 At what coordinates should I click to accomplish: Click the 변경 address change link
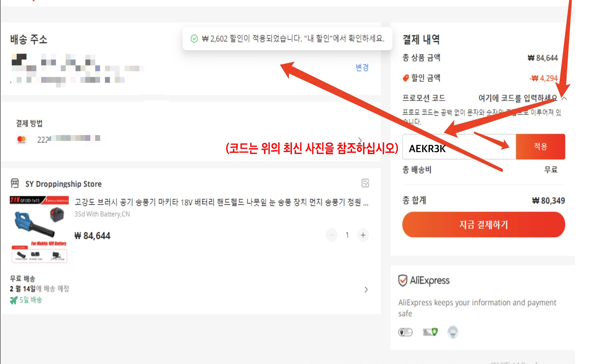tap(362, 67)
